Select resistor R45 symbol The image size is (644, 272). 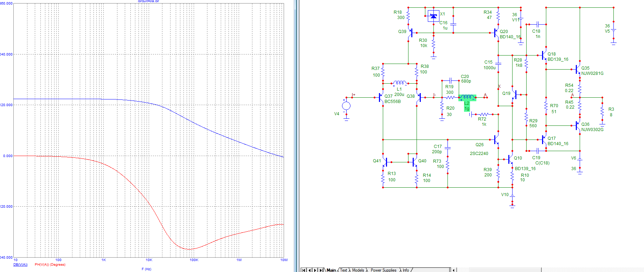click(580, 106)
